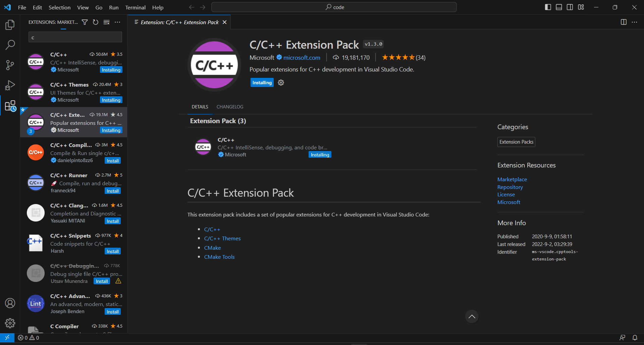Open Run and Debug view
This screenshot has height=345, width=644.
(10, 85)
